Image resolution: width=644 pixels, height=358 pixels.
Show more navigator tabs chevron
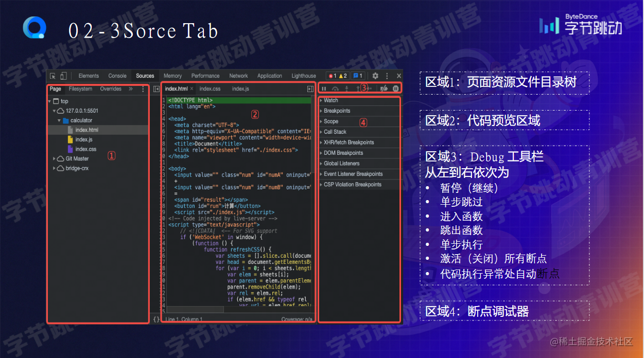pos(131,89)
